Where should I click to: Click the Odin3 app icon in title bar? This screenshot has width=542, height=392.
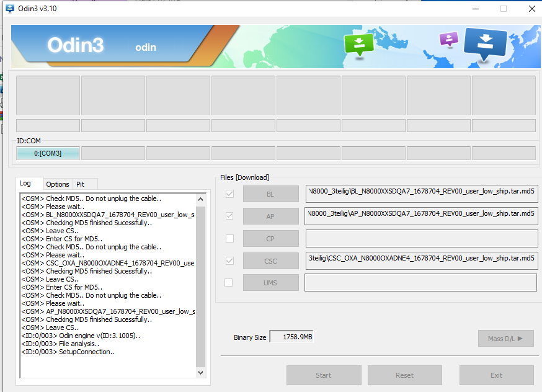(10, 8)
